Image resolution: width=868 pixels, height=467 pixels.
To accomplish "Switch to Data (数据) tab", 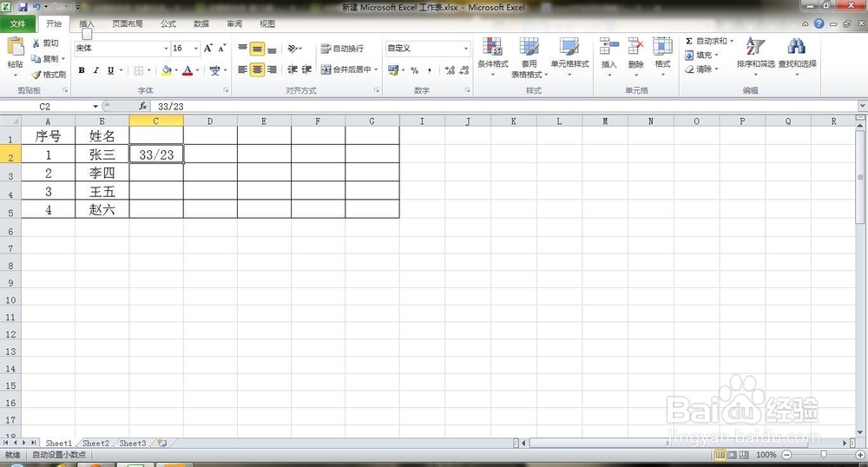I will pyautogui.click(x=201, y=23).
